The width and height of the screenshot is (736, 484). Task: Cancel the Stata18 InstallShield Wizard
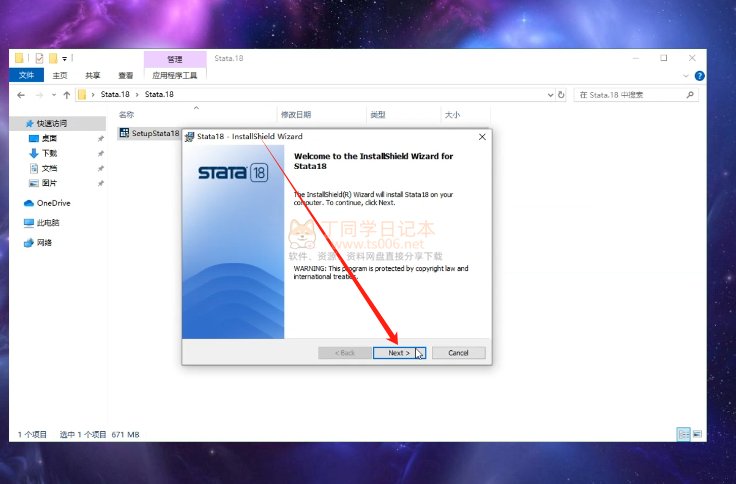(459, 353)
